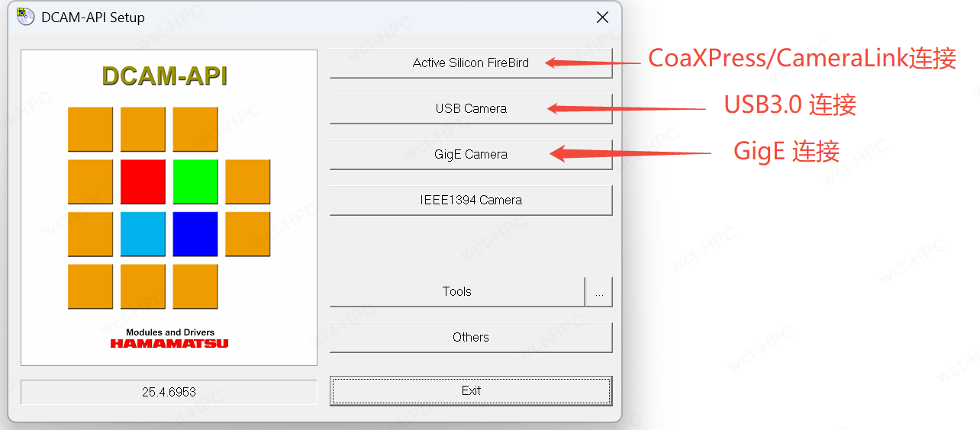This screenshot has width=980, height=430.
Task: Choose the IEEE1394 Camera button
Action: click(x=470, y=201)
